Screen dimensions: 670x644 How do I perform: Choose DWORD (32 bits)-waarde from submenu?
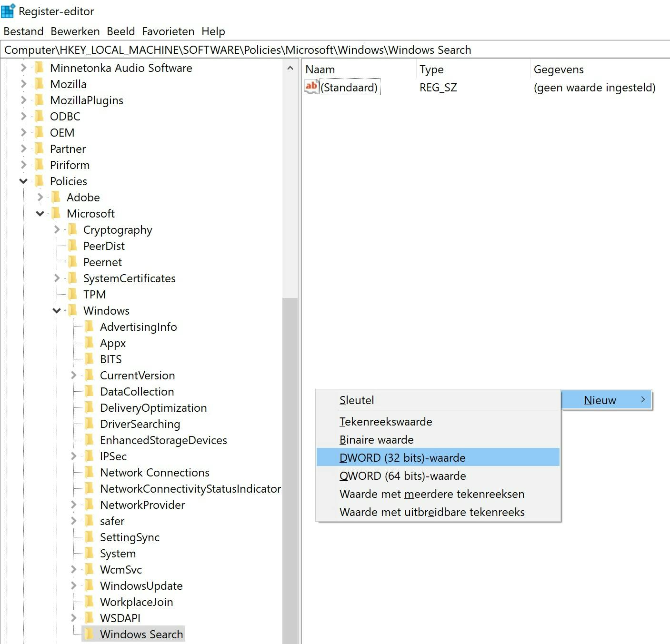point(438,457)
